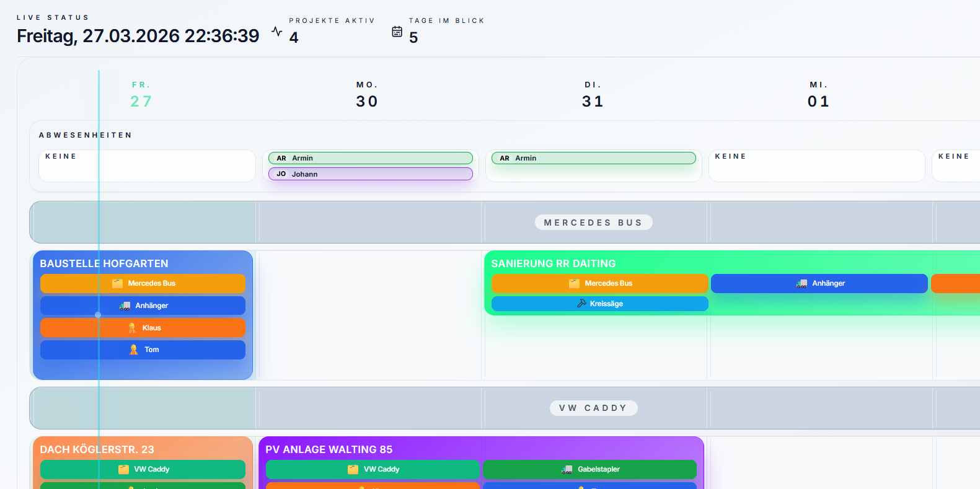Click the worker icon on the Klaus chip
This screenshot has width=980, height=489.
pos(132,328)
